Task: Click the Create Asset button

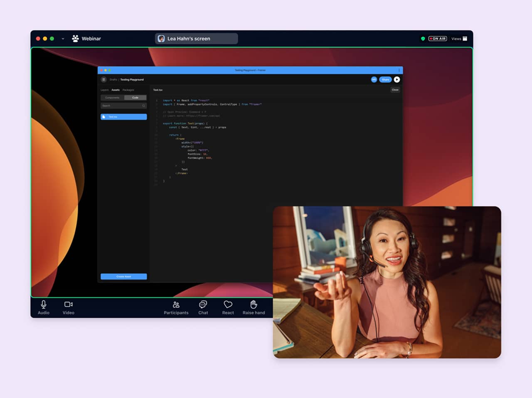Action: pos(123,276)
